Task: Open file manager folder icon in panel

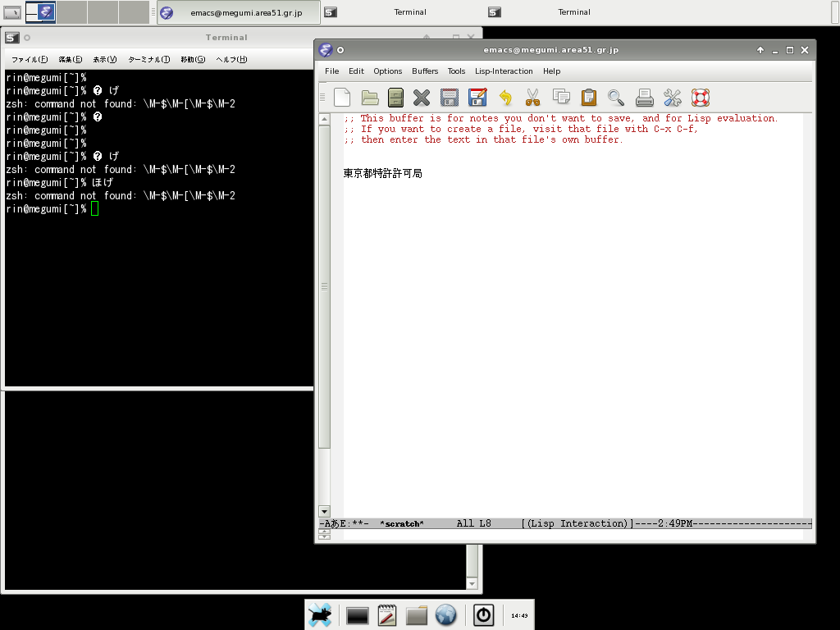Action: click(x=416, y=615)
